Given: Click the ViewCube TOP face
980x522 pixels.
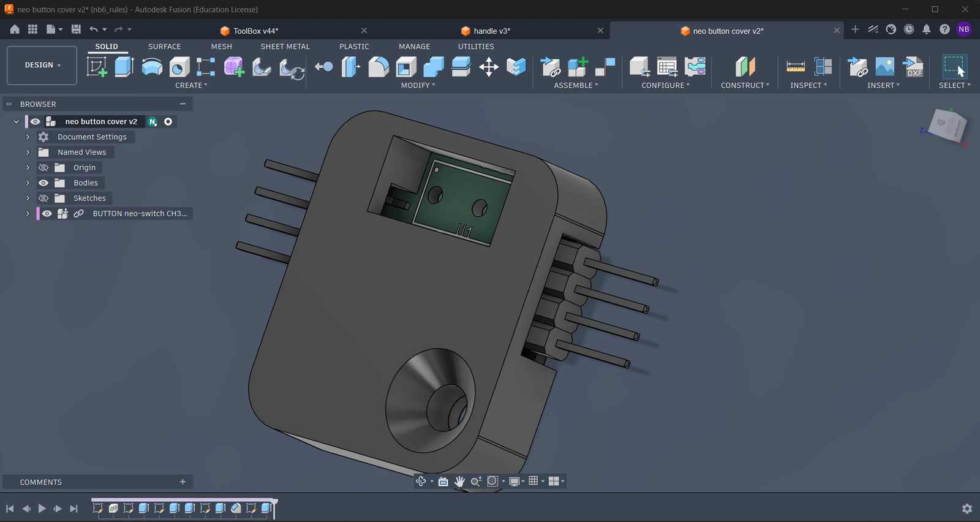Looking at the screenshot, I should [941, 123].
